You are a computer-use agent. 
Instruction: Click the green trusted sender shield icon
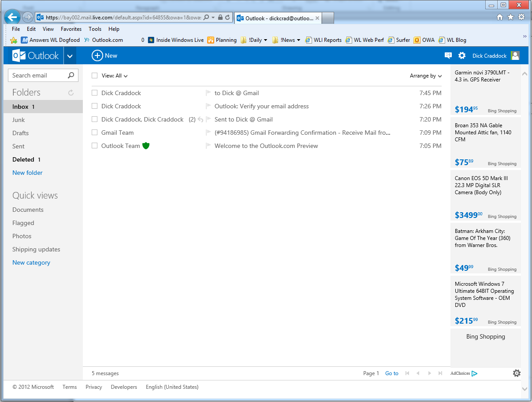coord(146,146)
